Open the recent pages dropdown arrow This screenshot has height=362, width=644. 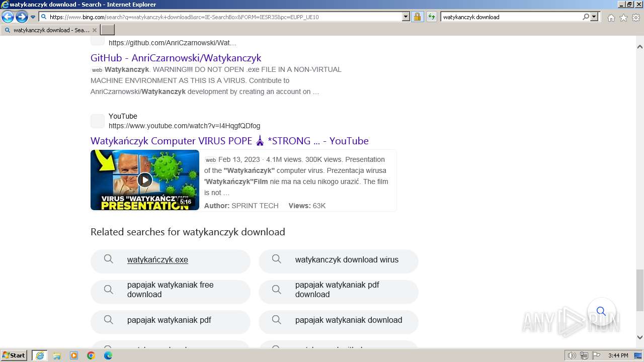coord(33,17)
